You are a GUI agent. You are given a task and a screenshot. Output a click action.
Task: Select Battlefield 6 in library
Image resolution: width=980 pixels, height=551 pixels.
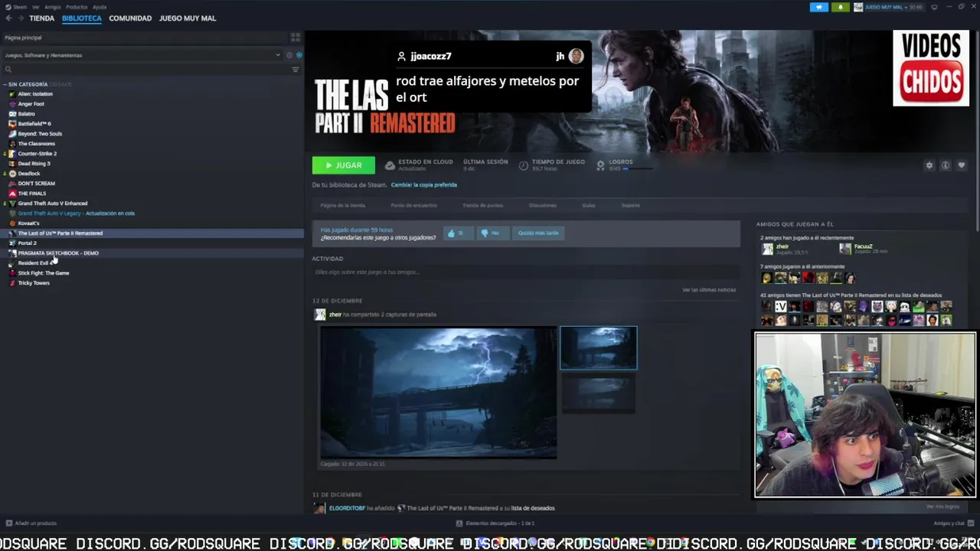pos(34,124)
